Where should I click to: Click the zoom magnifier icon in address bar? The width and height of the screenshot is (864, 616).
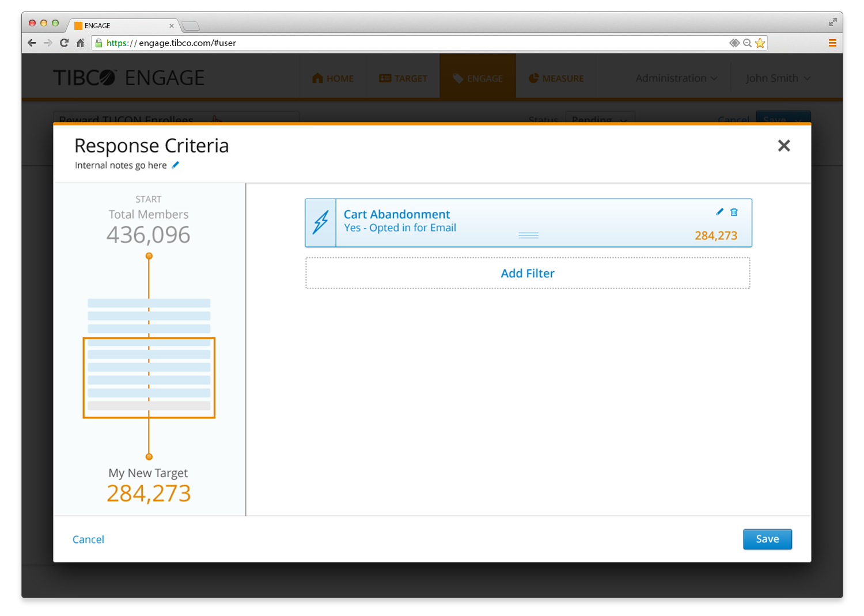[747, 43]
